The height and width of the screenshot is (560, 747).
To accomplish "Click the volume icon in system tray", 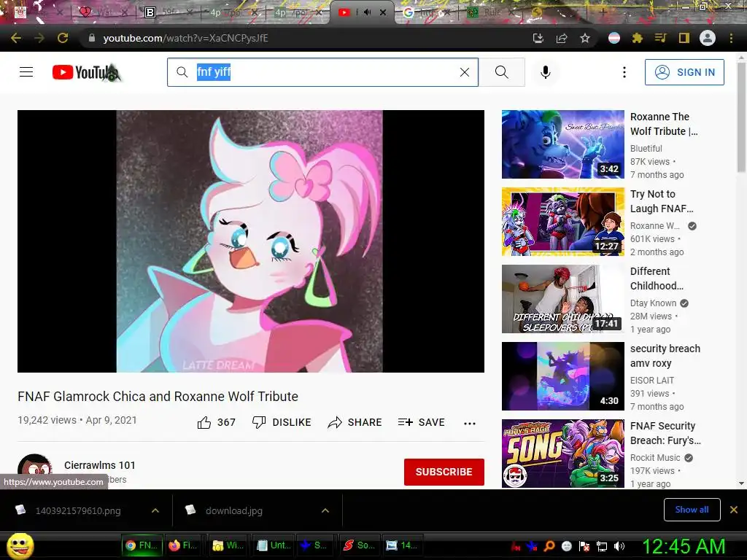I will (x=619, y=546).
